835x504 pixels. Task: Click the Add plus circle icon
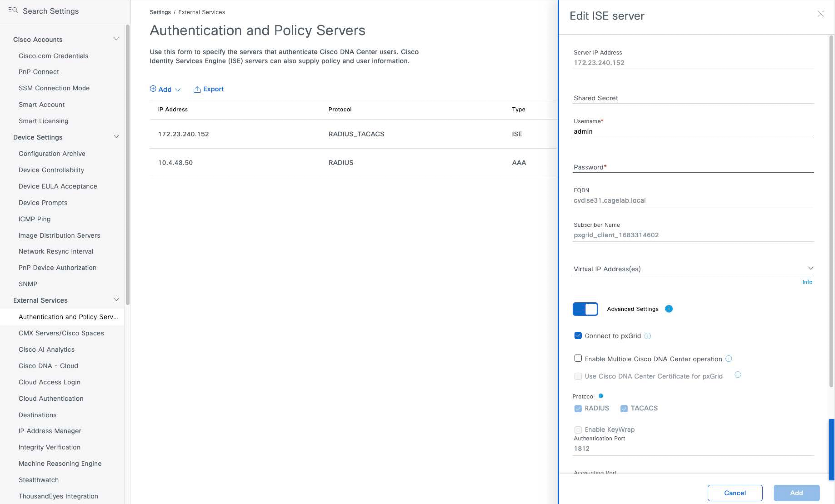(153, 89)
